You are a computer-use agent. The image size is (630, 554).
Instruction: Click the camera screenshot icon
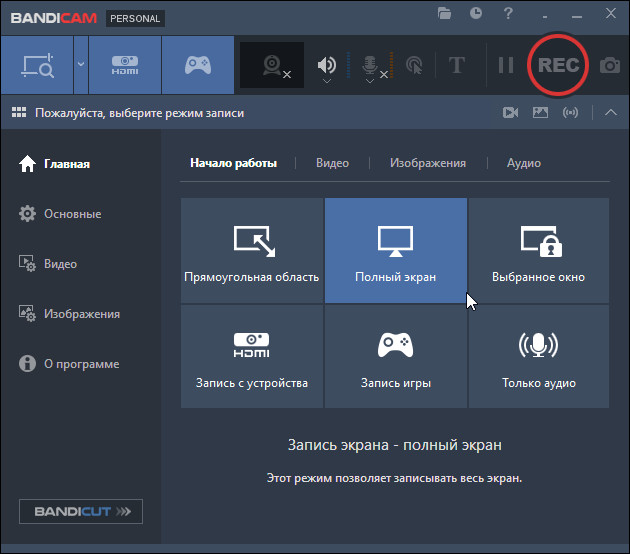click(609, 65)
